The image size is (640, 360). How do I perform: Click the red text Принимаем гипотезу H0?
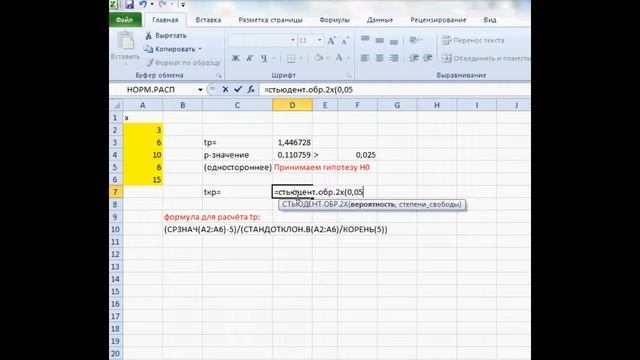(322, 167)
